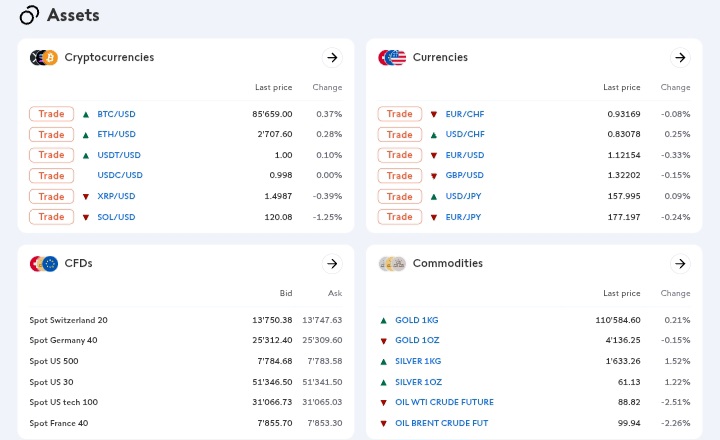
Task: Select the Spot France 40 row label
Action: tap(59, 423)
